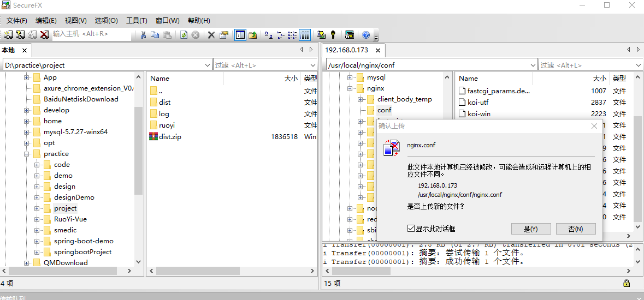Select the 192.168.0.173 tab
Viewport: 644px width, 300px height.
[346, 50]
